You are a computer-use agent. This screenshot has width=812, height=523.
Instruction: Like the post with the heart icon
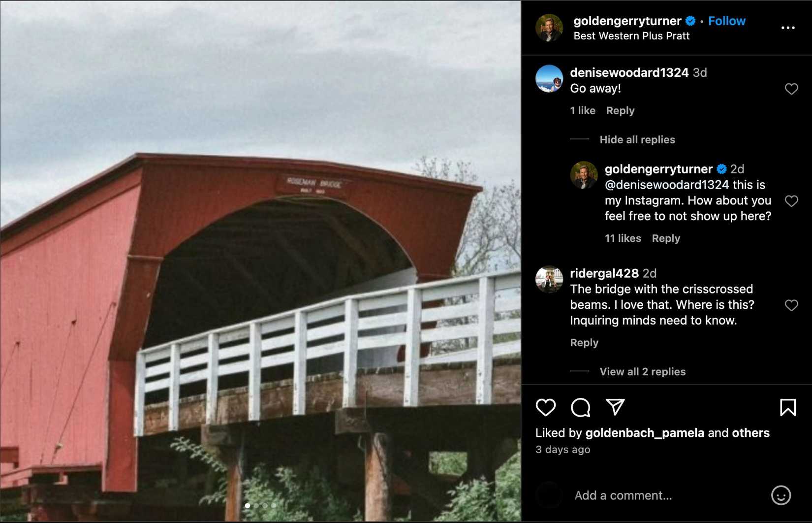(x=545, y=407)
